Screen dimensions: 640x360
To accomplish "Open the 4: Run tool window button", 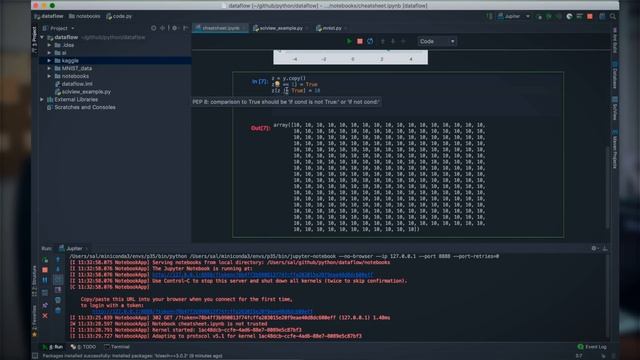I will 53,347.
